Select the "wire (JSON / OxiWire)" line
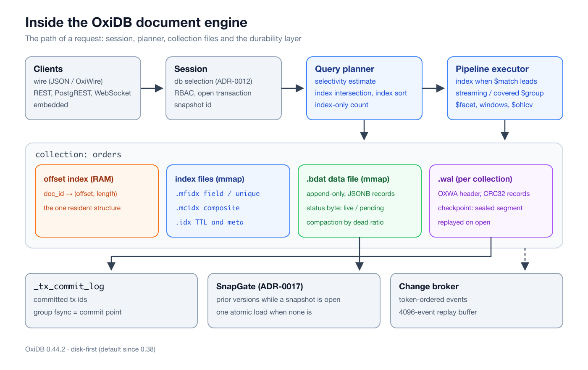This screenshot has height=370, width=588. point(68,81)
